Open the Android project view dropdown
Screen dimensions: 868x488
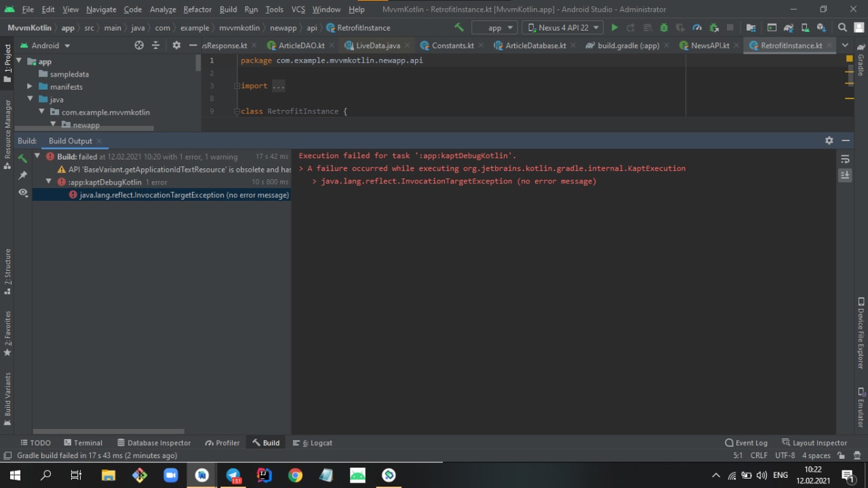45,45
